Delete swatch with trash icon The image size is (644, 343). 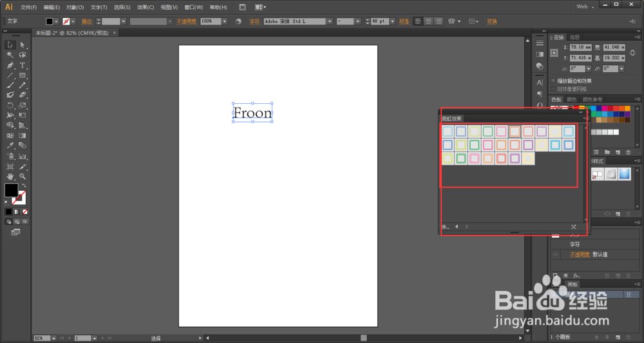[x=628, y=152]
